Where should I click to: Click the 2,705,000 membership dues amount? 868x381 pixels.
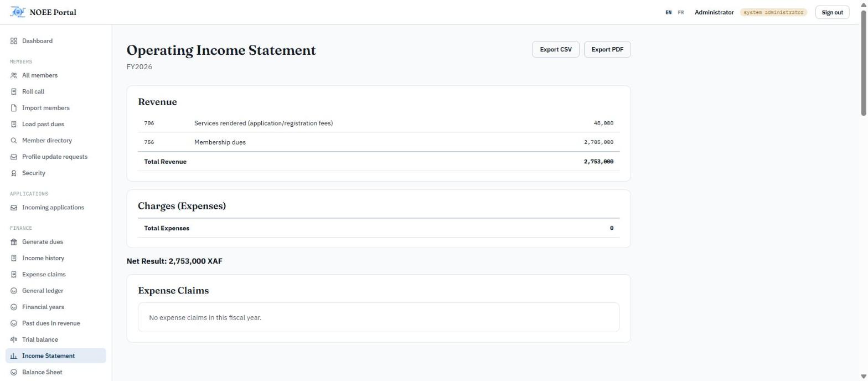598,142
